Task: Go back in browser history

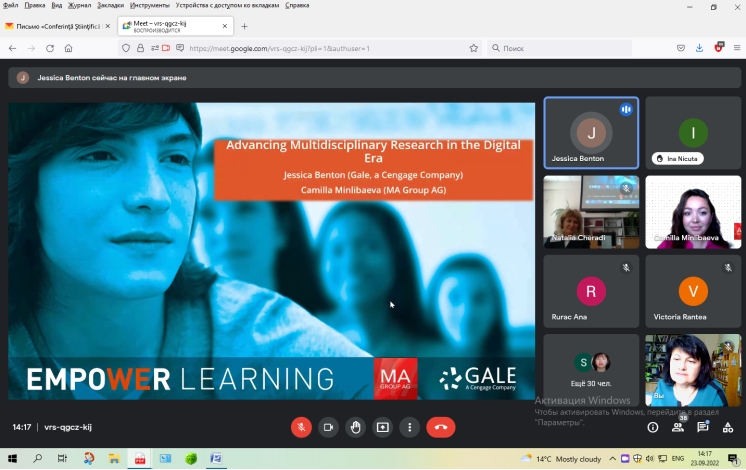Action: 12,48
